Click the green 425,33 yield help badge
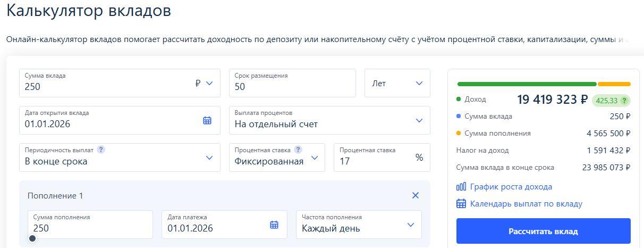644x248 pixels. 611,101
